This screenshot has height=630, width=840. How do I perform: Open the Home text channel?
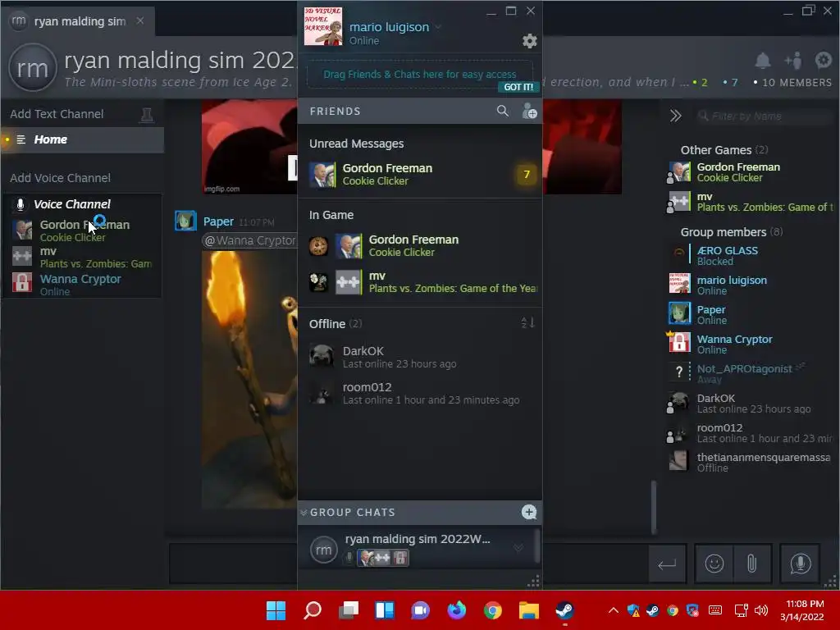[83, 139]
